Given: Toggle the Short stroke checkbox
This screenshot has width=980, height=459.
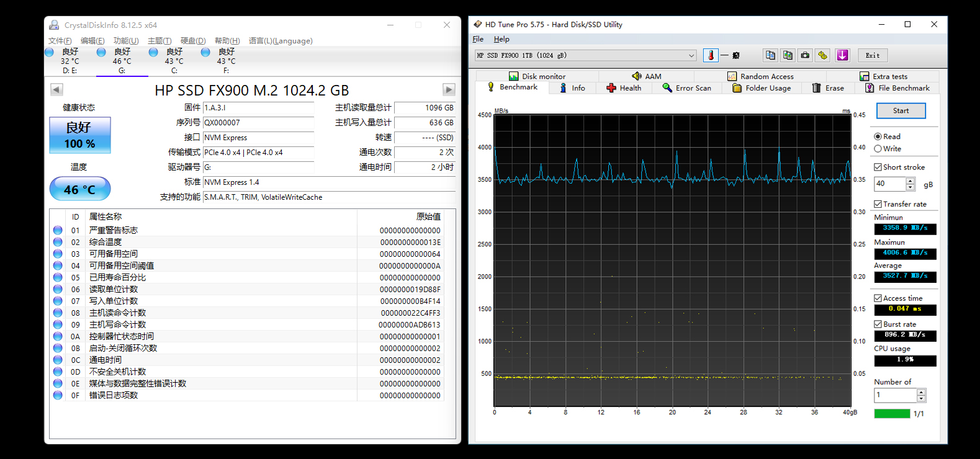Looking at the screenshot, I should [878, 167].
